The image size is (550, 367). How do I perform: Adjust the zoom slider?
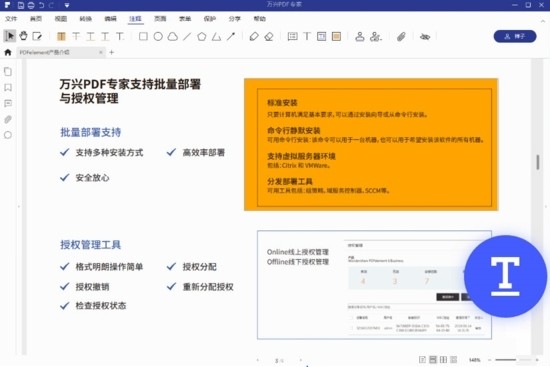point(513,360)
